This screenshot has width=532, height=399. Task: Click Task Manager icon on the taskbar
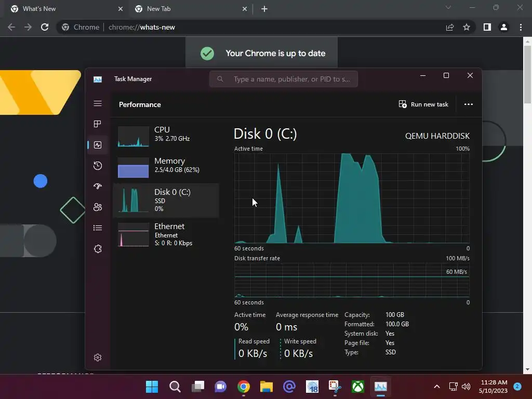[x=381, y=387]
